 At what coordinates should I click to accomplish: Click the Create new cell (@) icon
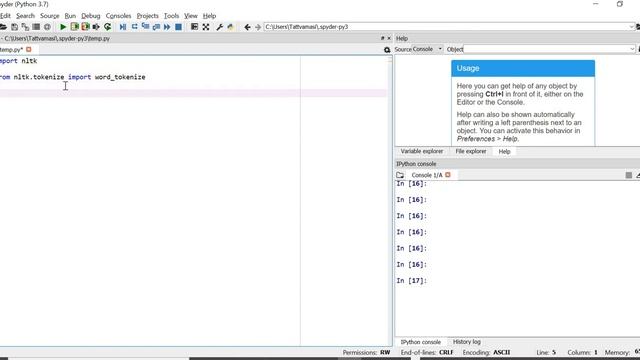pyautogui.click(x=47, y=27)
